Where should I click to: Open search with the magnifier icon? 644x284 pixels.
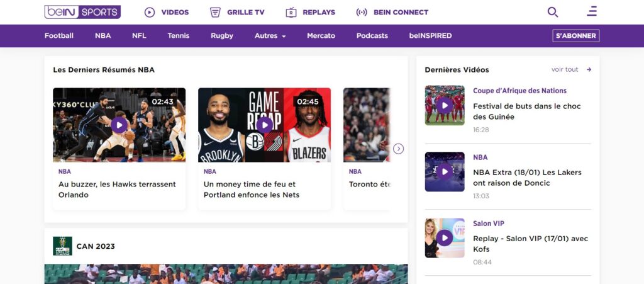(x=553, y=12)
